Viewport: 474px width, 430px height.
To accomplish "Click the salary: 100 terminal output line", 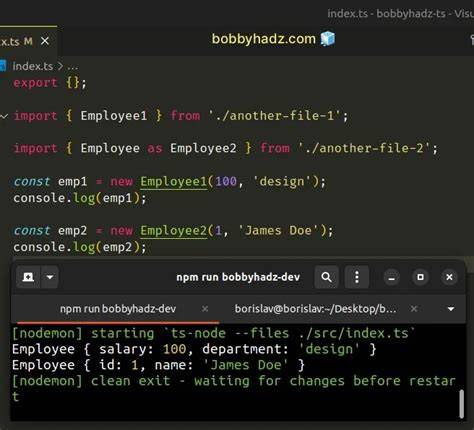I will 194,349.
